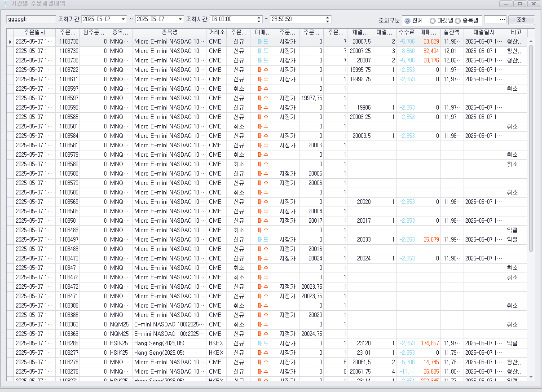
Task: Click the profit value 23,029
Action: (428, 42)
